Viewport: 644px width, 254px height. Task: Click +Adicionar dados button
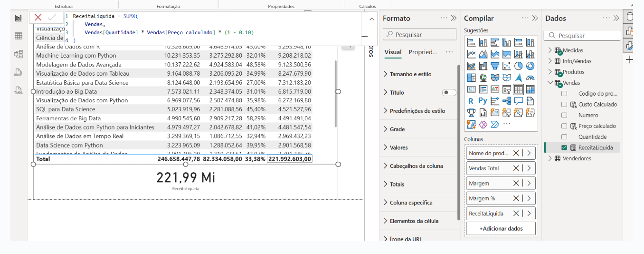tap(501, 228)
